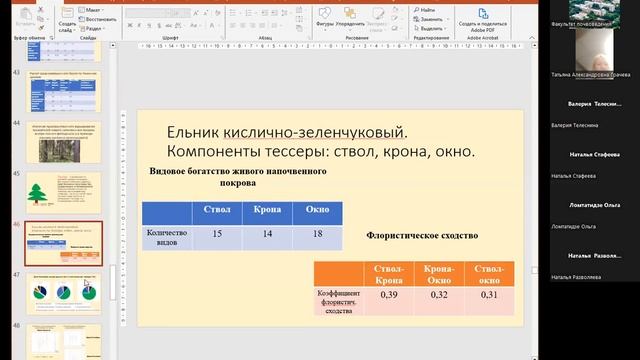Screen dimensions: 640x360
Task: Click the numbered list icon
Action: click(249, 13)
